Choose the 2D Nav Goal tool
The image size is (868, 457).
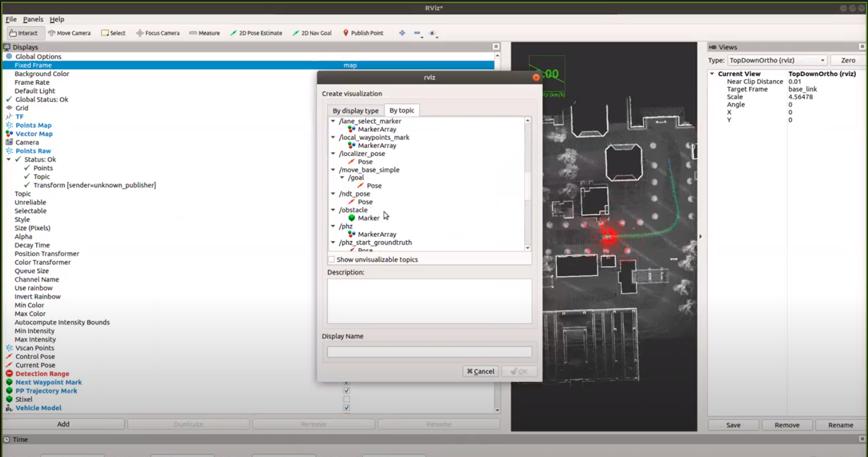click(x=312, y=33)
